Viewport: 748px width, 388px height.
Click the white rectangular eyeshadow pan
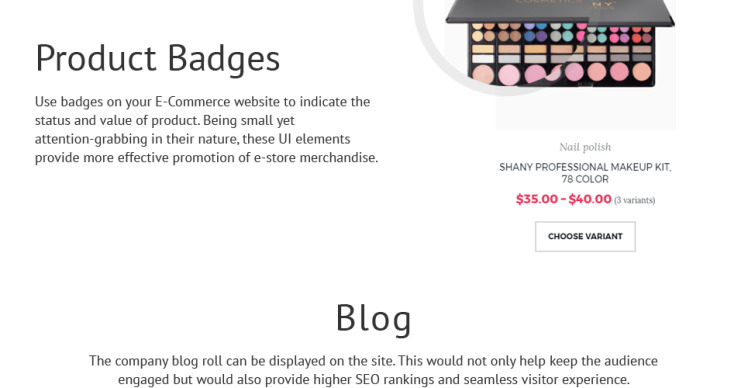tap(483, 59)
